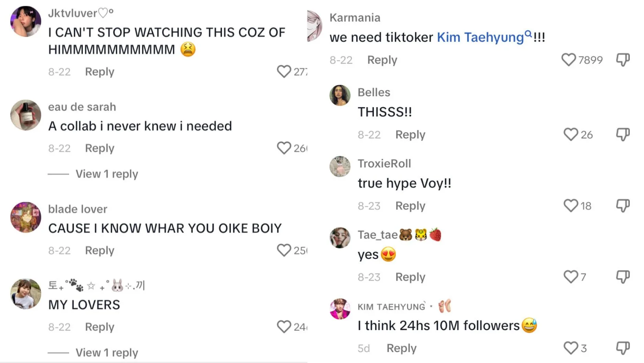Reply to the TroxieRoll comment
This screenshot has height=363, width=644.
410,206
